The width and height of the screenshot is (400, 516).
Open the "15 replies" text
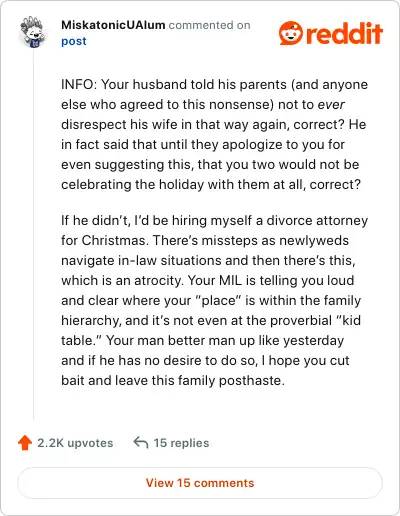click(181, 443)
